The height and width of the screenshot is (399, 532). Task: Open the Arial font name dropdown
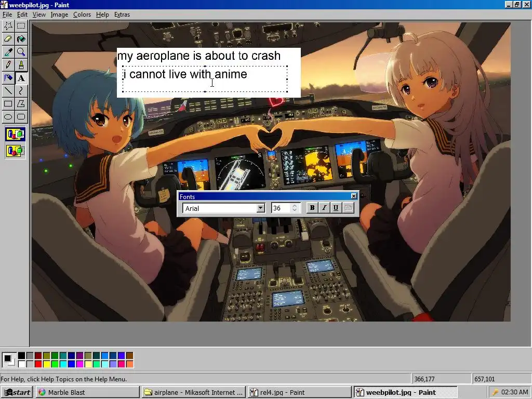pyautogui.click(x=261, y=208)
